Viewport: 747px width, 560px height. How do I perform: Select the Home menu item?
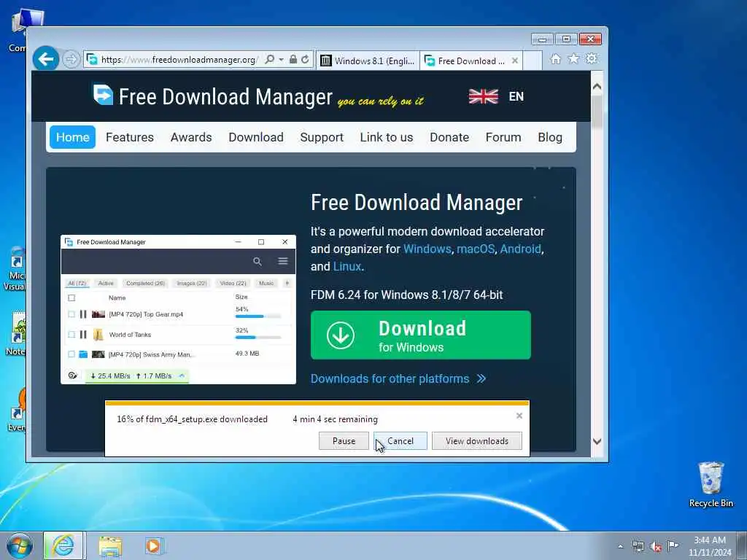72,137
